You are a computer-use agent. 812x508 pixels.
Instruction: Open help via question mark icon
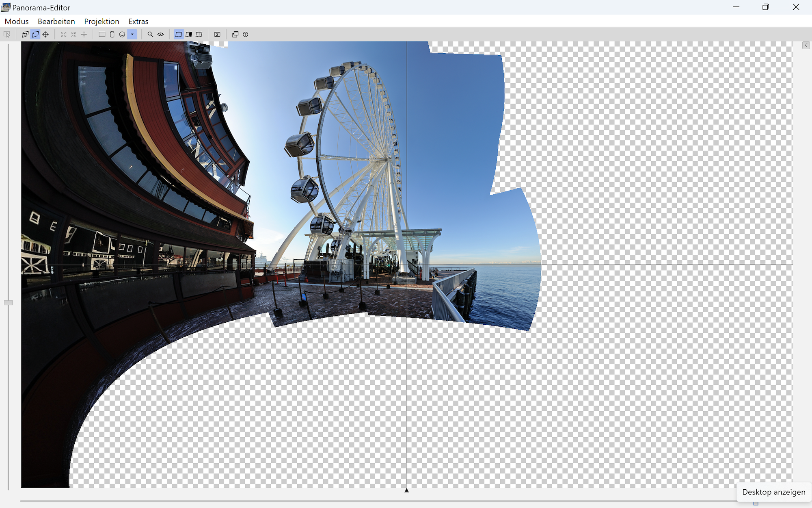pyautogui.click(x=245, y=35)
